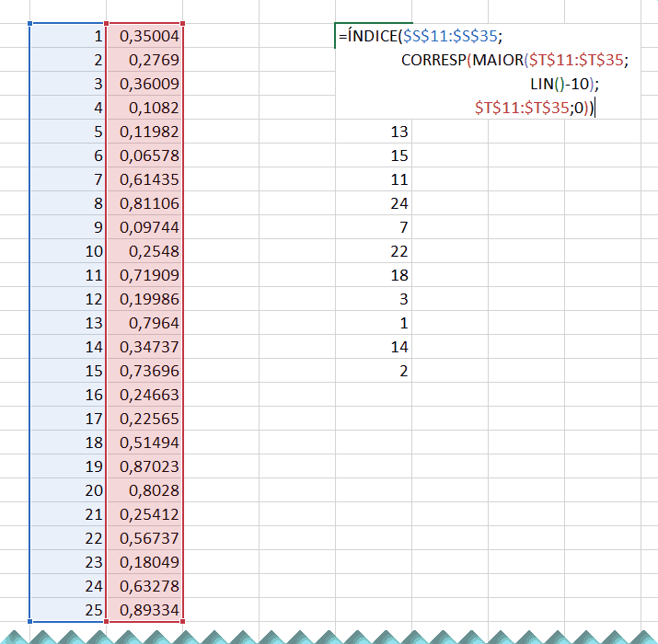
Task: Place cursor on CORRESP in the formula
Action: [x=433, y=61]
